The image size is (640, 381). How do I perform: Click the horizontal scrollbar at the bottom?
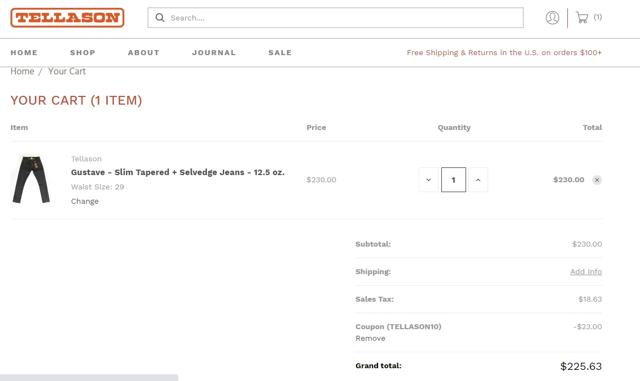[x=89, y=378]
